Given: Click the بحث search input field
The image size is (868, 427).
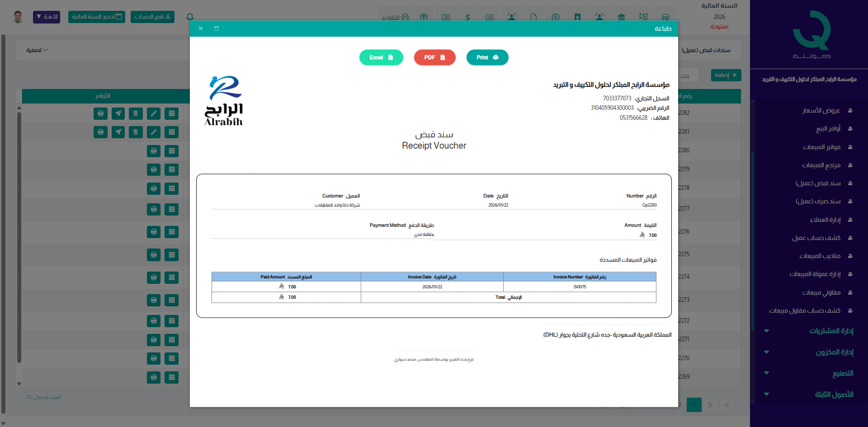Looking at the screenshot, I should (687, 75).
